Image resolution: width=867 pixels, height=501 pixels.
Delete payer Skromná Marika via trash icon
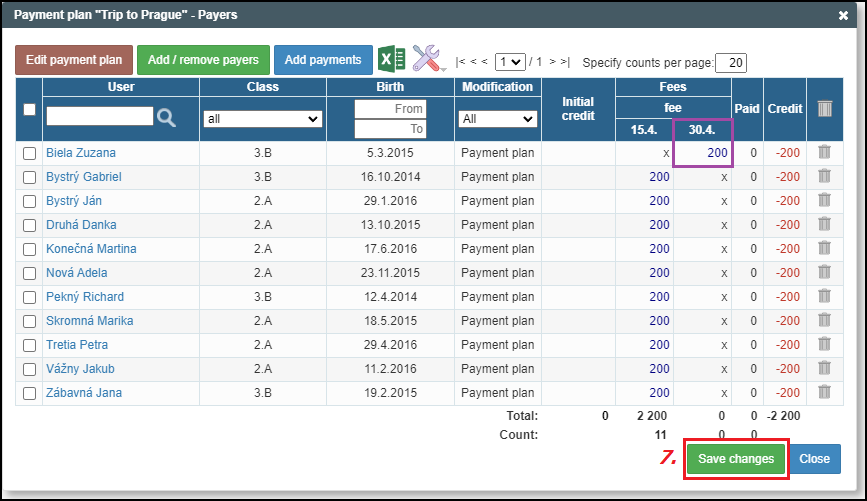click(824, 320)
